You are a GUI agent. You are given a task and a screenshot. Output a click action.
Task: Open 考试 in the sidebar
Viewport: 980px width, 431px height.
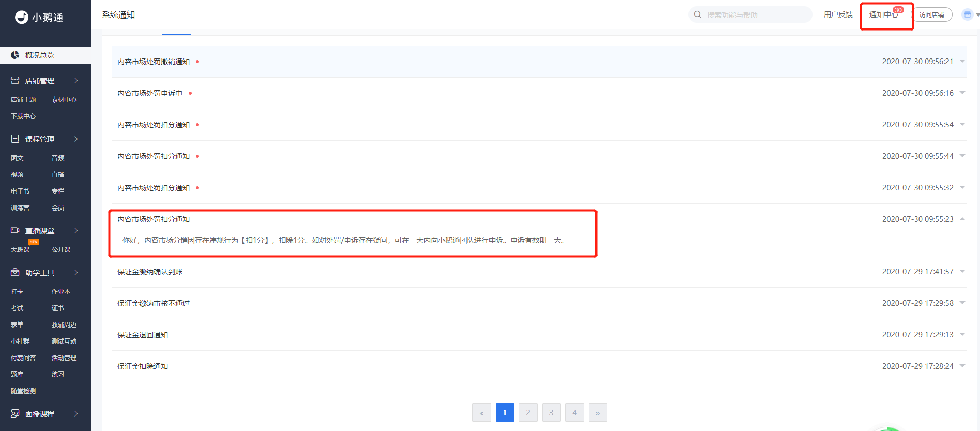[17, 308]
